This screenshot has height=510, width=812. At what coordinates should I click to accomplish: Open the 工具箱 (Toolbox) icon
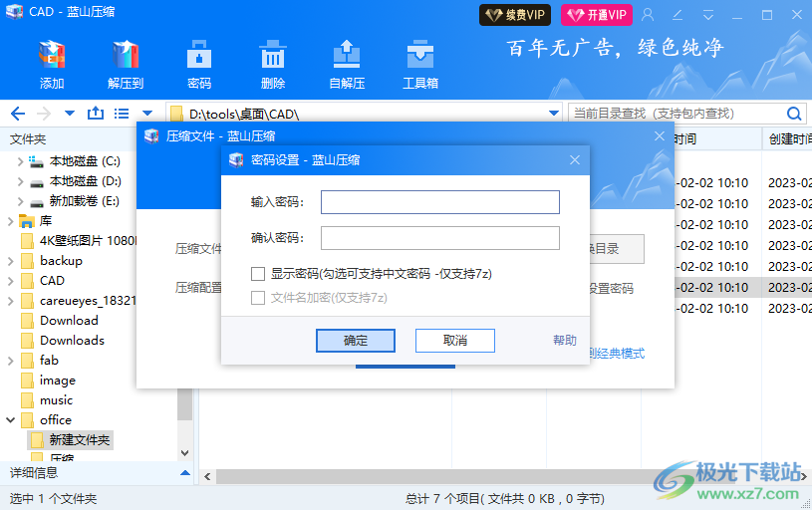click(420, 55)
